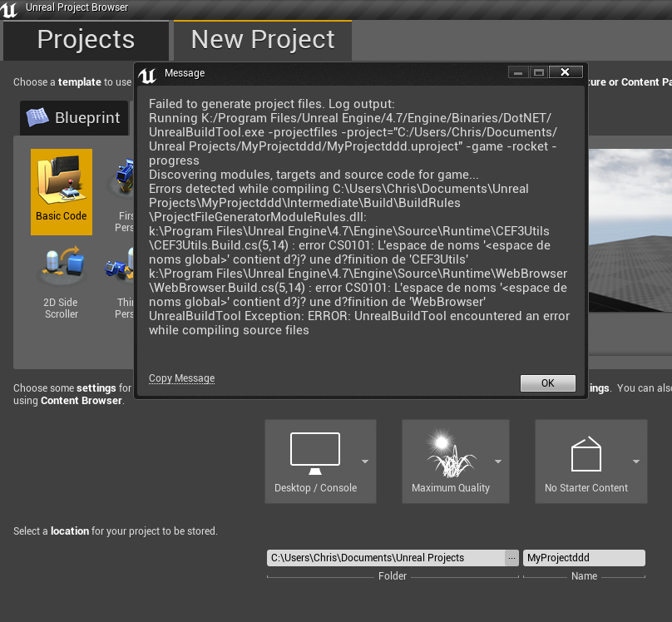672x622 pixels.
Task: Maximize the Message dialog
Action: pos(539,72)
